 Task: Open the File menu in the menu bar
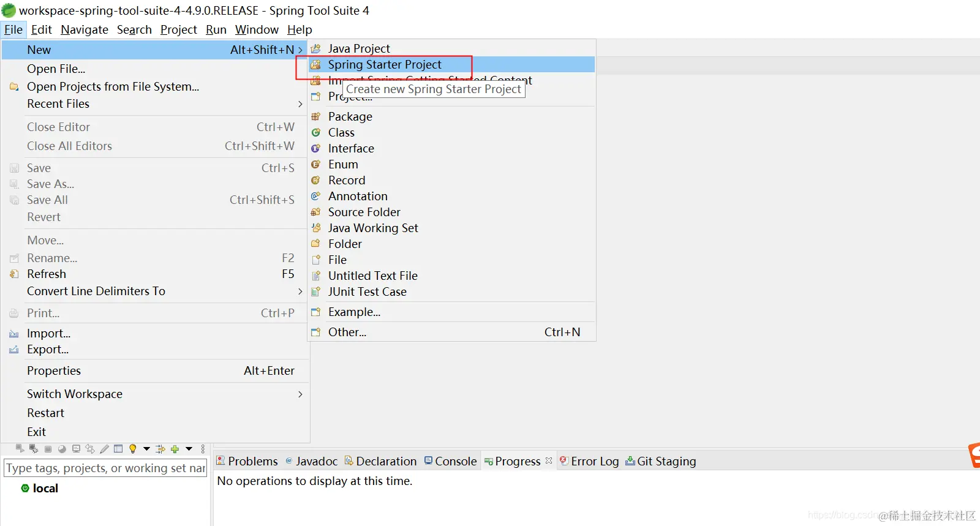coord(13,29)
